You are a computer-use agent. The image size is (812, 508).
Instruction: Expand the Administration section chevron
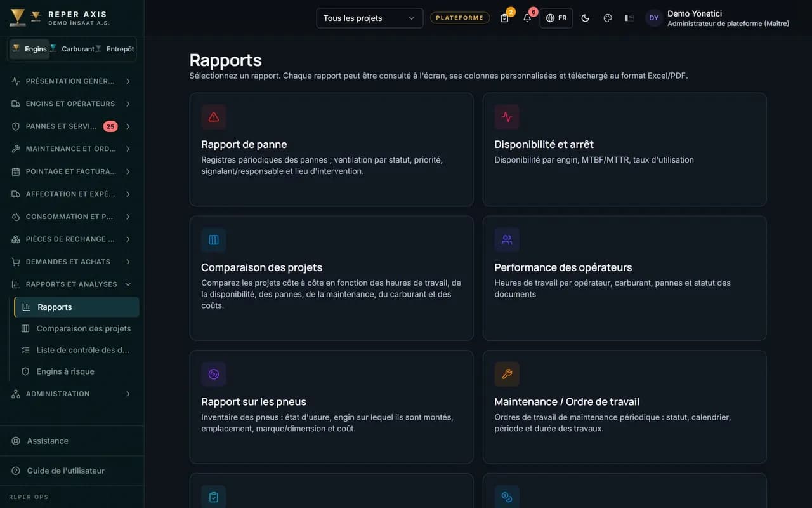tap(128, 394)
